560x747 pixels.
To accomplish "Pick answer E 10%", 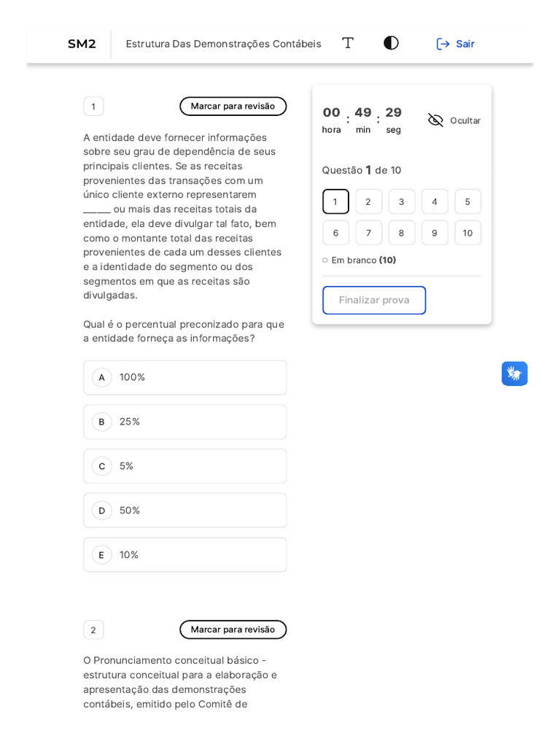I will pos(185,555).
